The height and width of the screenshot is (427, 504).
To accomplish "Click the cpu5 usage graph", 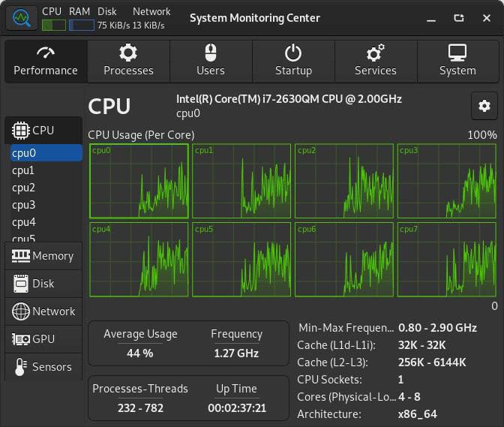I will tap(241, 260).
